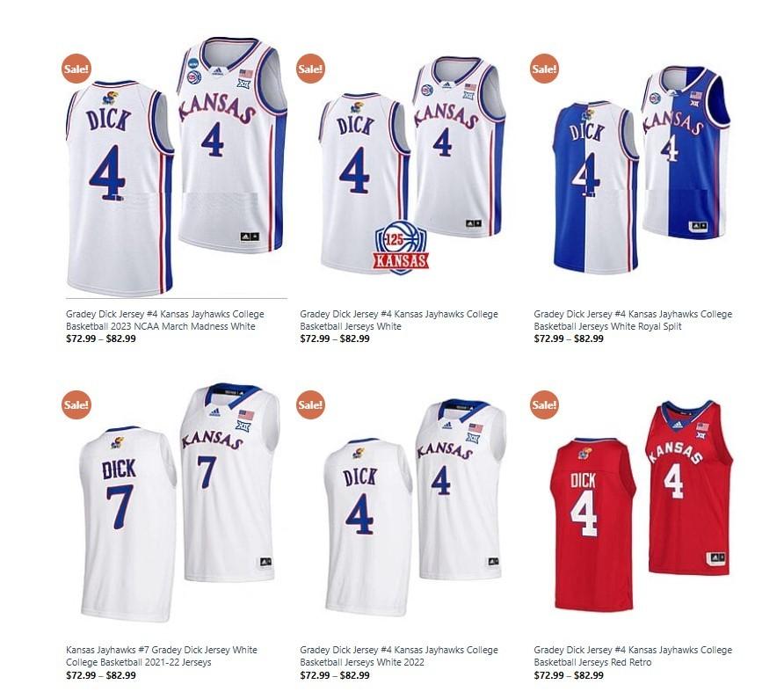Open the White 2022 jersey product image
The height and width of the screenshot is (699, 784).
click(x=415, y=506)
